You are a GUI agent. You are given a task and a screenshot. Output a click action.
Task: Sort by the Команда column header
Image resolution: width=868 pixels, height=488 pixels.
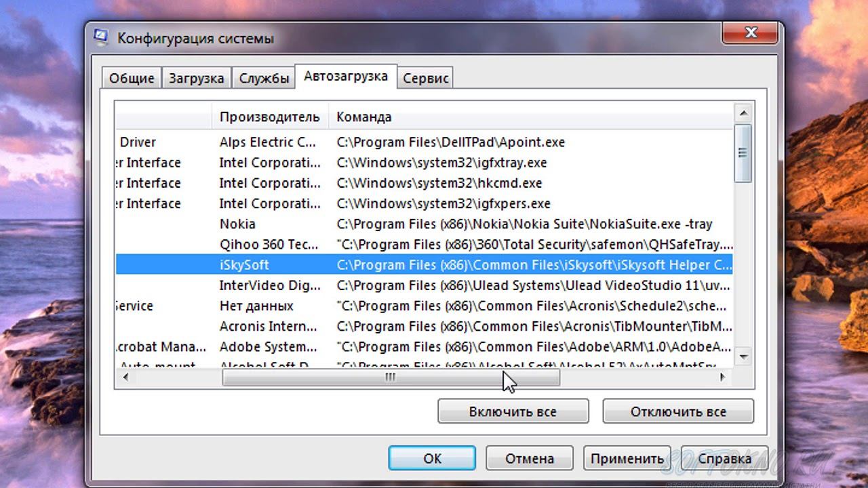(x=363, y=117)
